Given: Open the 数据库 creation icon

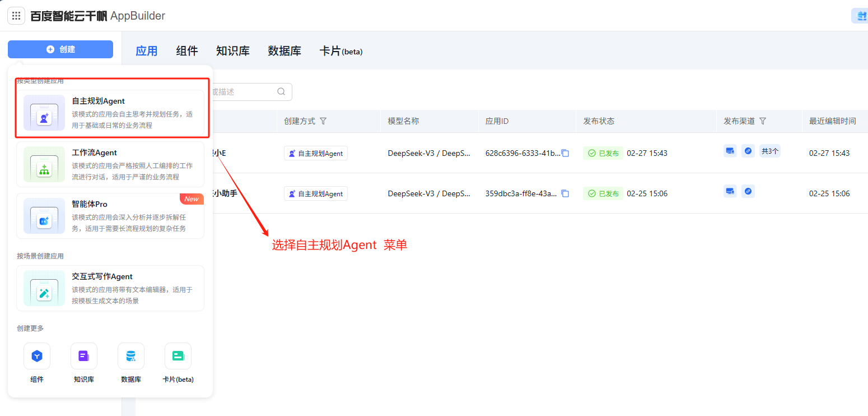Looking at the screenshot, I should pos(131,356).
